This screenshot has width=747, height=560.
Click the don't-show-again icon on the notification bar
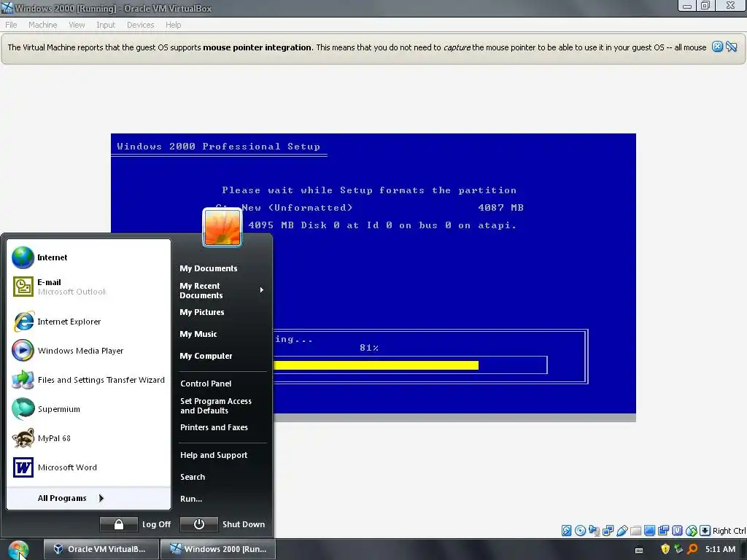coord(732,47)
